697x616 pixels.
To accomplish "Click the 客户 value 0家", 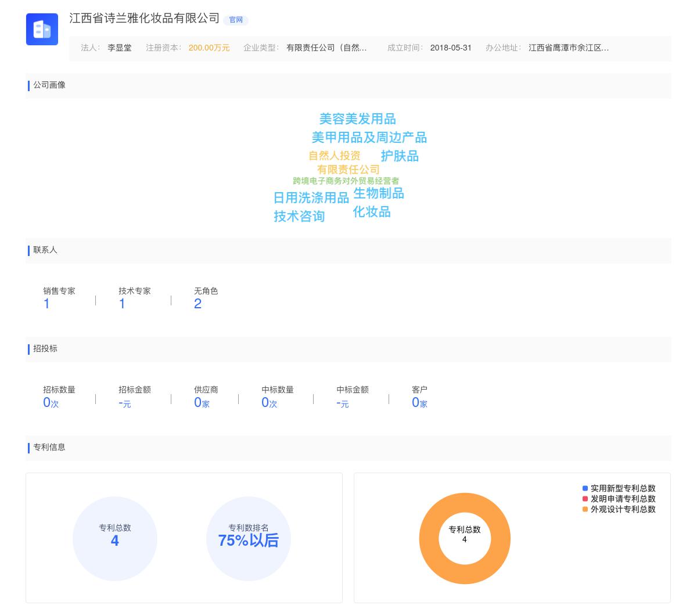I will point(419,403).
